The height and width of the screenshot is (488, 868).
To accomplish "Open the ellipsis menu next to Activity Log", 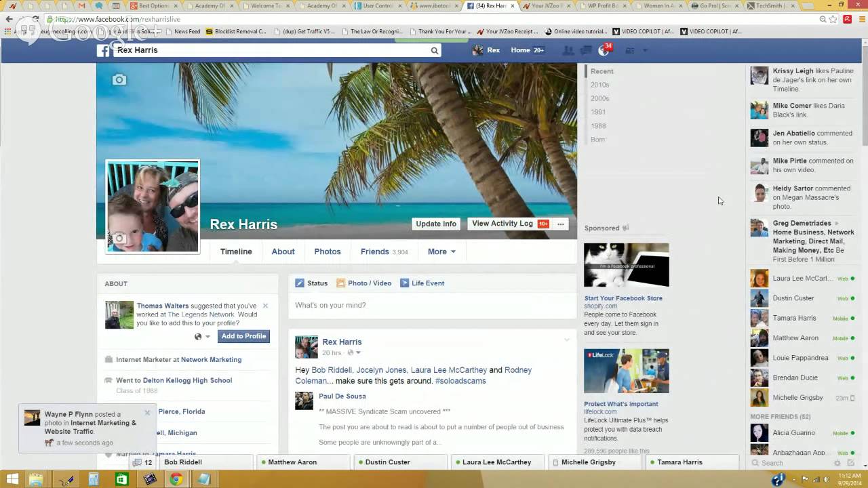I will tap(560, 224).
